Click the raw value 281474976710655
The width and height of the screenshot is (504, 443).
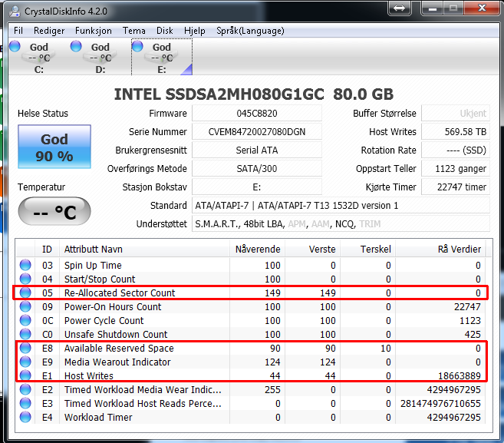click(440, 403)
